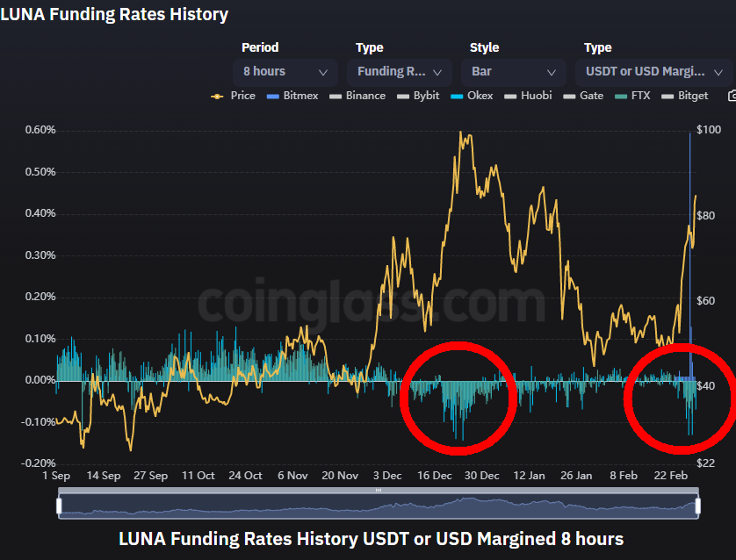Open the Funding R... type dropdown
This screenshot has height=560, width=736.
click(x=400, y=72)
